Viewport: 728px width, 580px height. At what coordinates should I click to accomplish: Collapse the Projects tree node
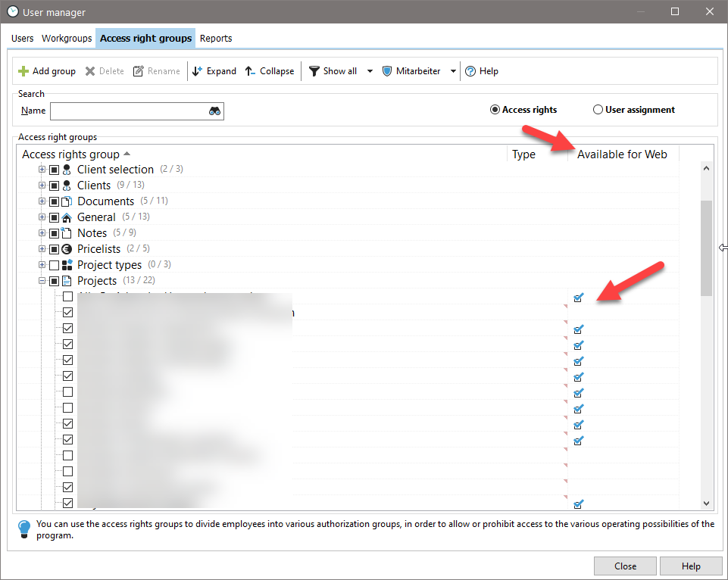point(42,281)
